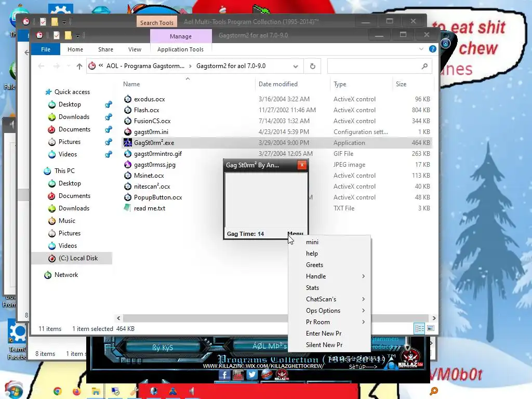Click the gagst0rm.ini file icon
The image size is (532, 399).
coord(128,131)
